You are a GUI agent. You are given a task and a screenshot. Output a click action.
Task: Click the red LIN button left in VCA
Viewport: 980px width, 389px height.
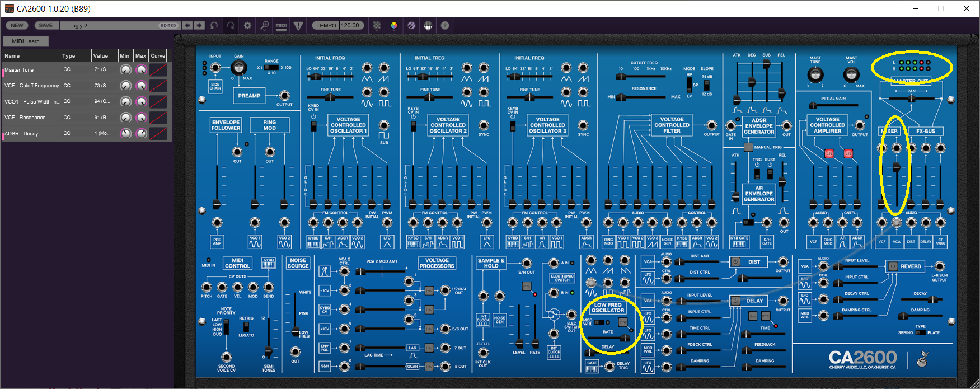click(x=829, y=153)
